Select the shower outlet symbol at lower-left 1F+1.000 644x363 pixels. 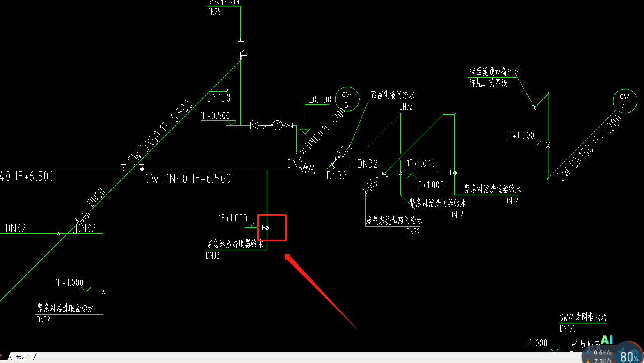[x=102, y=292]
